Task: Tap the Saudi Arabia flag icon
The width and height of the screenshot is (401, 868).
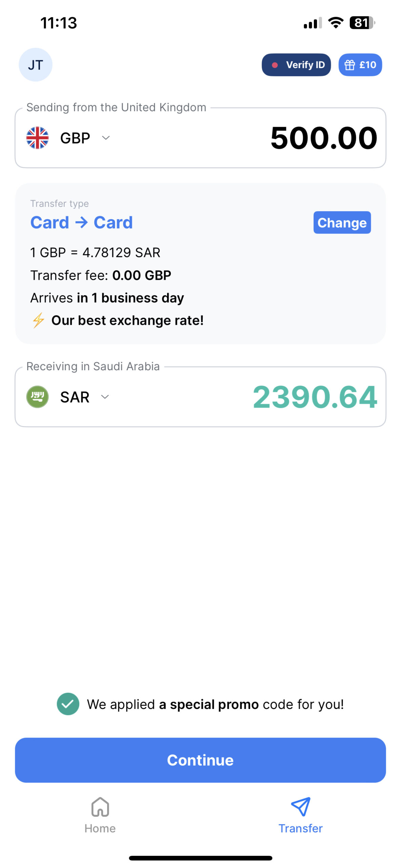Action: (x=37, y=396)
